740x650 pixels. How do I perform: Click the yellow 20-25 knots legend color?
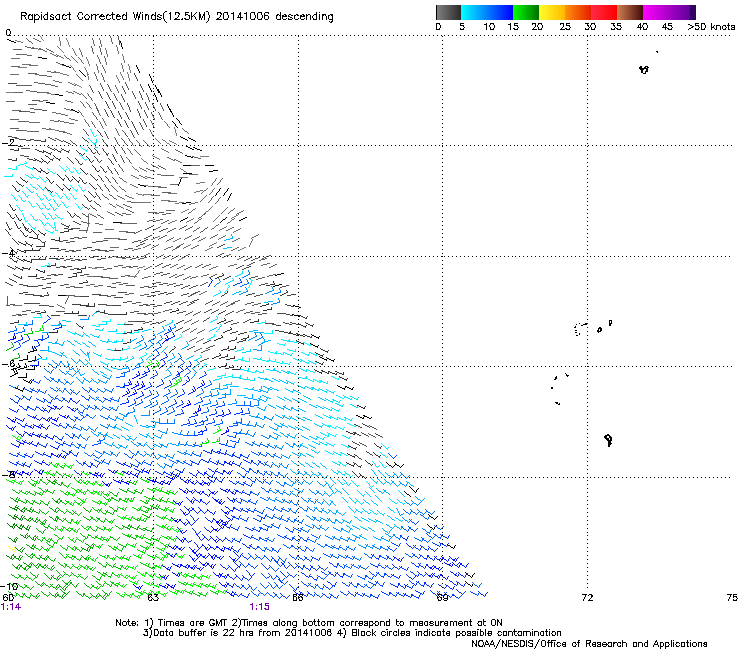[552, 12]
